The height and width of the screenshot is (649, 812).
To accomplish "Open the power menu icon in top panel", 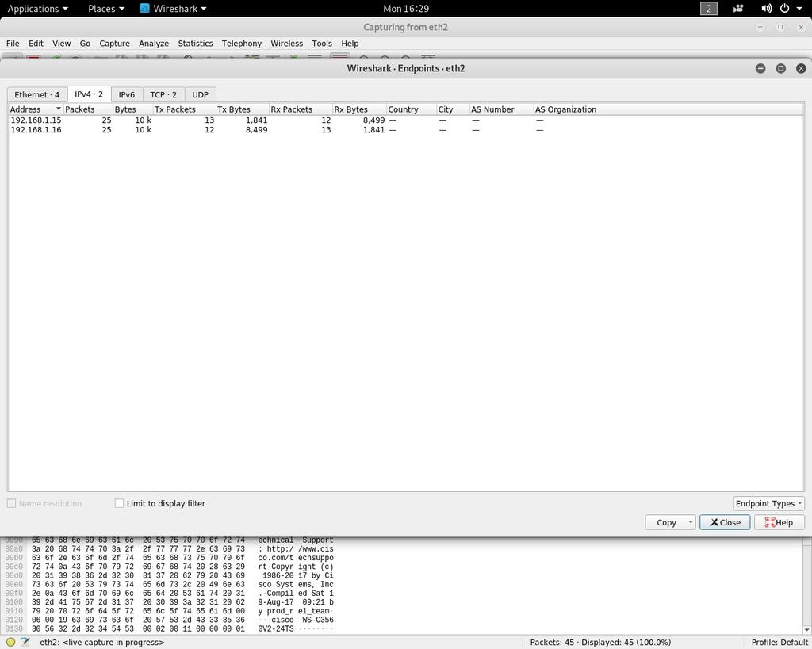I will [x=784, y=8].
